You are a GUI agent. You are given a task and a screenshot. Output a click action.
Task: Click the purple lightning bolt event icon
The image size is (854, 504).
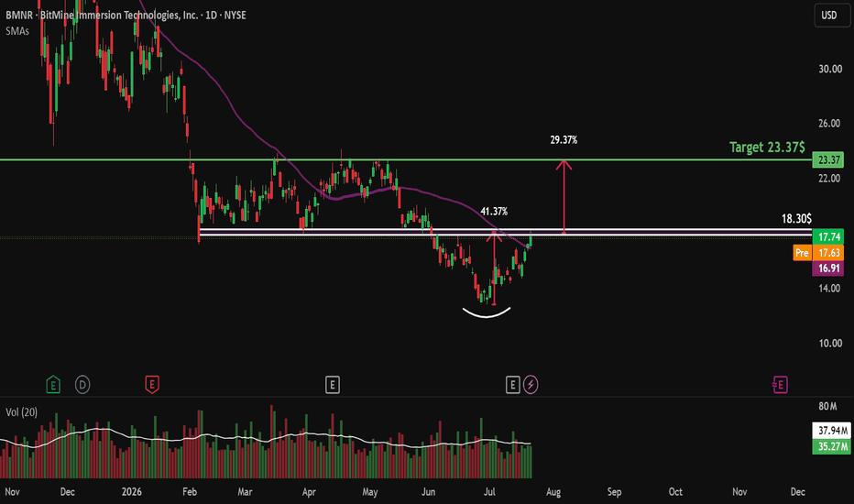[531, 385]
